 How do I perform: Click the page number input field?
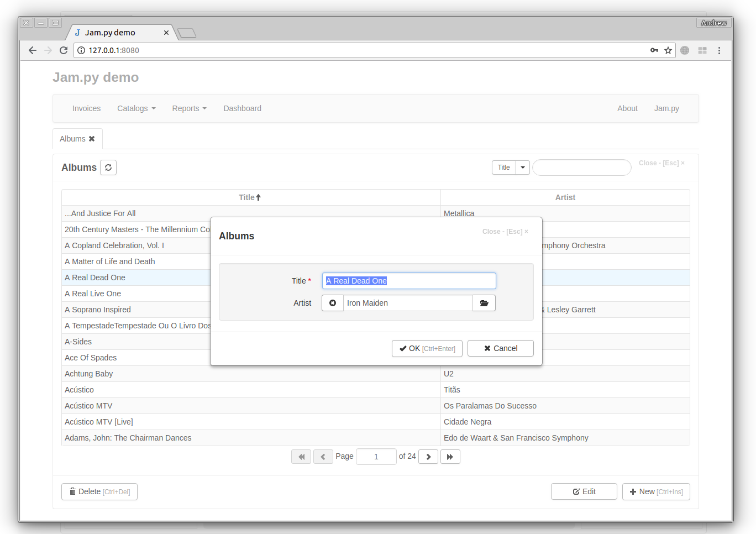tap(376, 457)
